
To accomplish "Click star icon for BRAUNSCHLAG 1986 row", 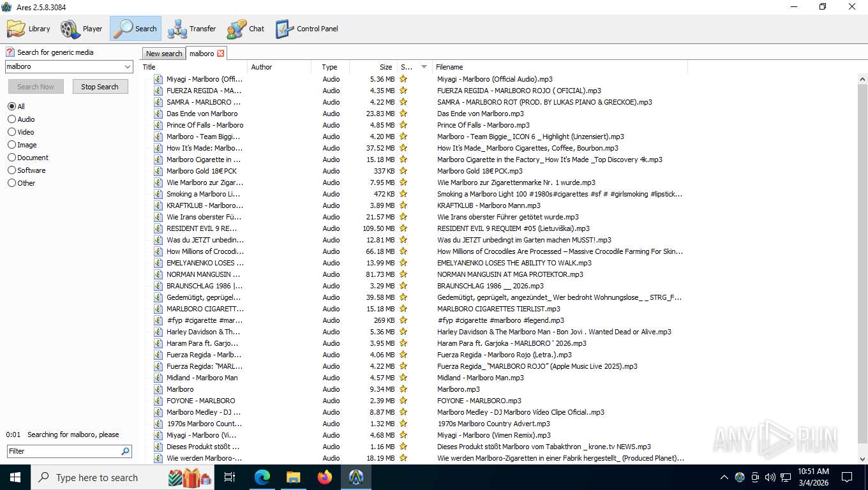I will click(x=403, y=286).
